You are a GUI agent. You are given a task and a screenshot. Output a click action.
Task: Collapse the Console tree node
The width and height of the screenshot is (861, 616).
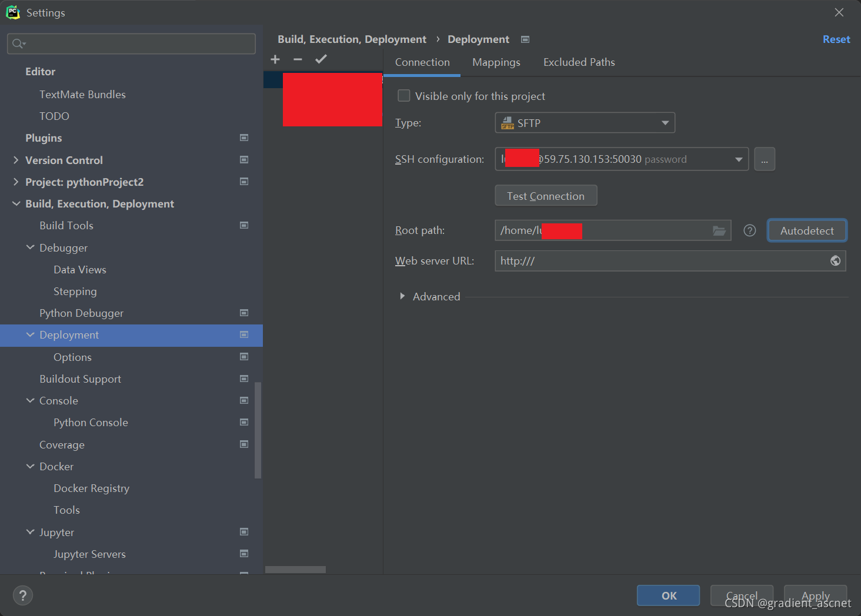click(x=30, y=400)
